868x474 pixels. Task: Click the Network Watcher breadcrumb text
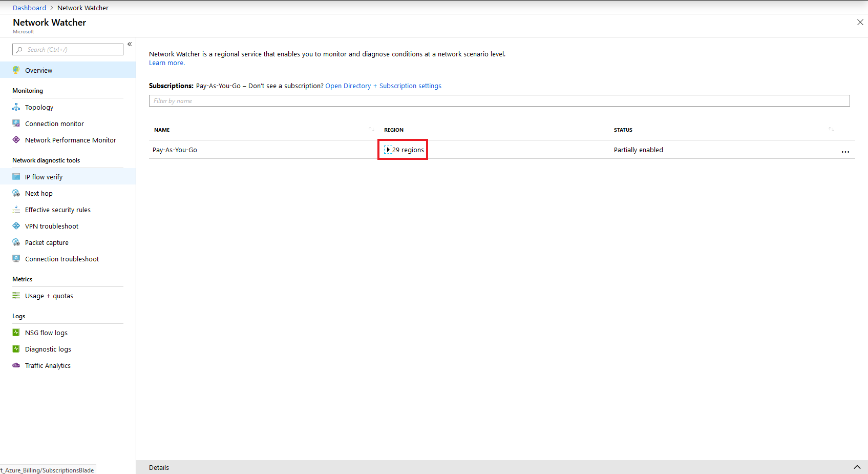click(83, 8)
